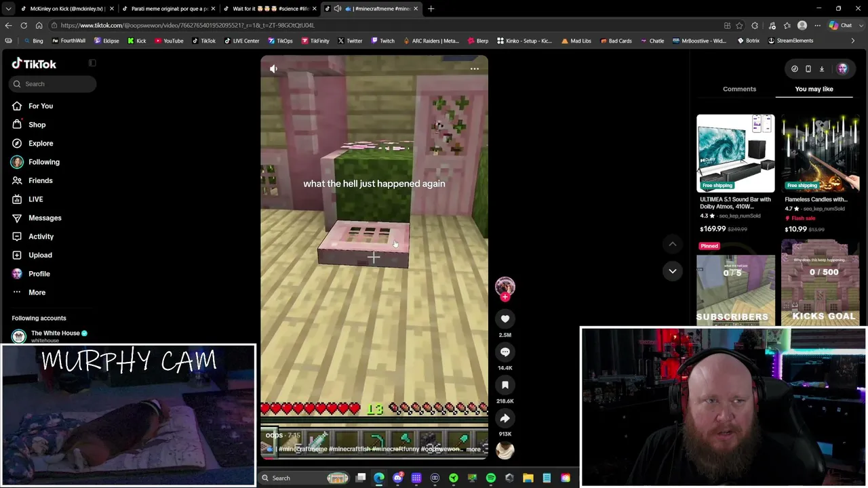Open the For You feed
This screenshot has height=488, width=868.
click(x=41, y=106)
